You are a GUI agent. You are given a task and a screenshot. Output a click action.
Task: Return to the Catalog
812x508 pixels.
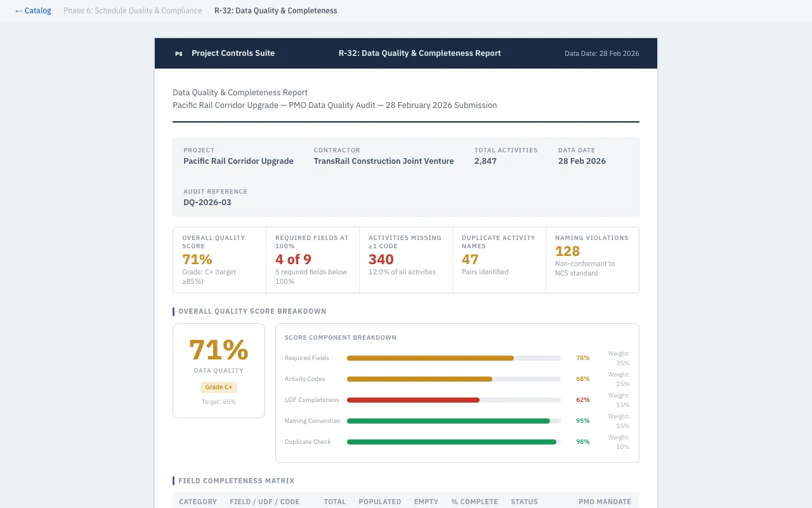pos(32,10)
